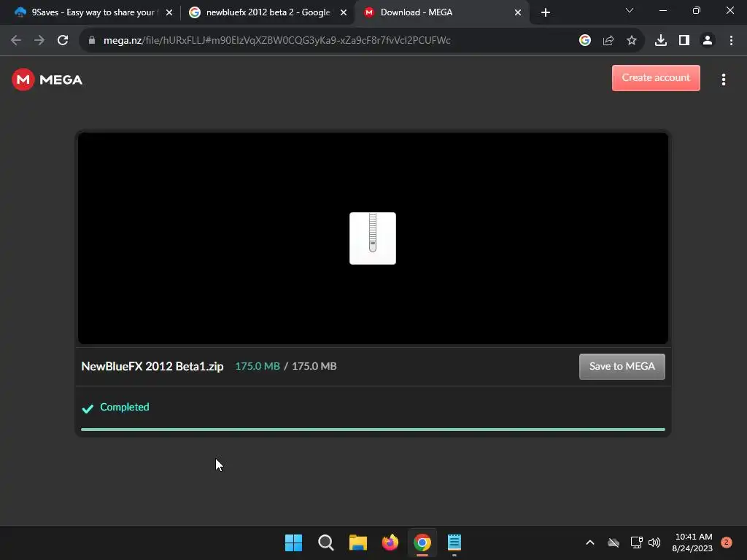Go forward in browser history
747x560 pixels.
39,41
